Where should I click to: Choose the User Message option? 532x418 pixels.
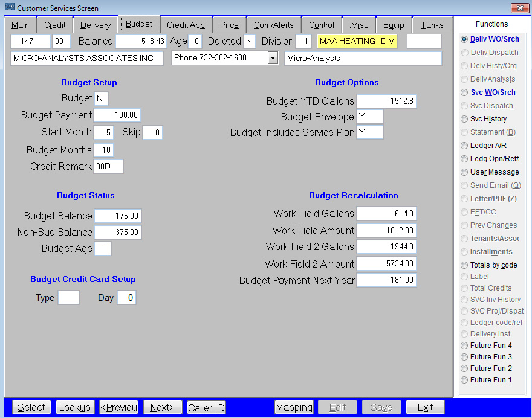(464, 172)
